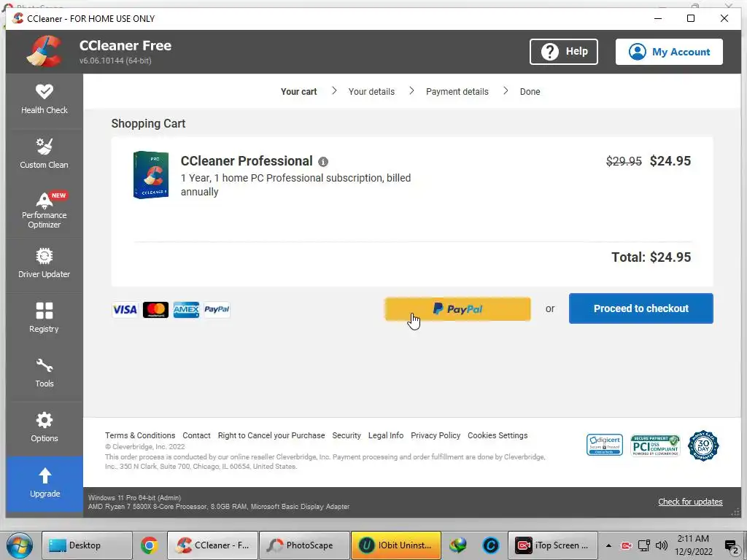
Task: Select the Your details step
Action: coord(371,91)
